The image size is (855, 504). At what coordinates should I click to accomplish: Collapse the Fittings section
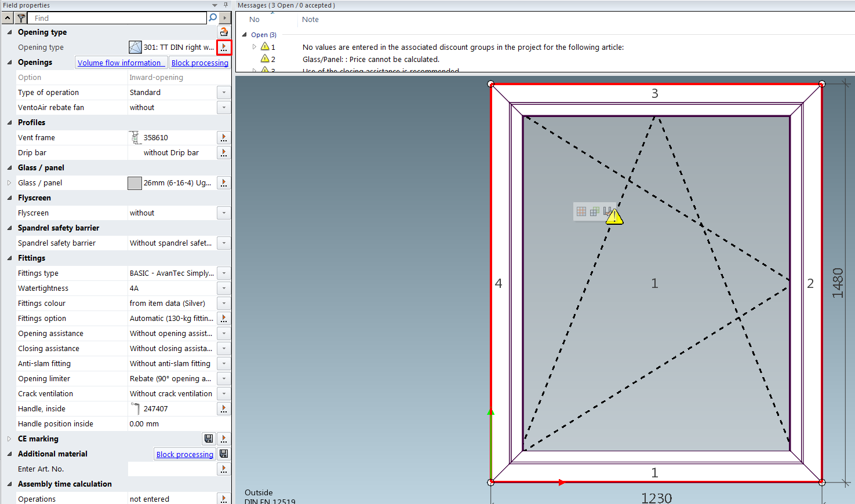pos(9,258)
